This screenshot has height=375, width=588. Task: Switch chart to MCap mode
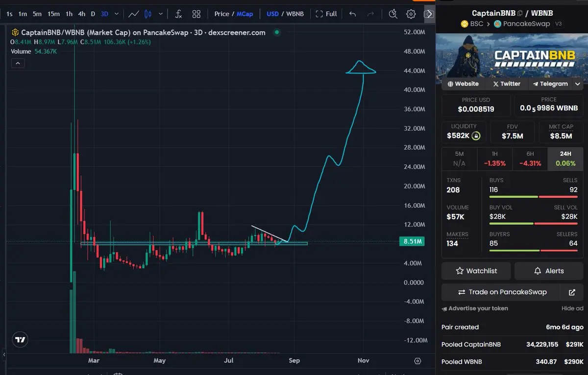[245, 14]
